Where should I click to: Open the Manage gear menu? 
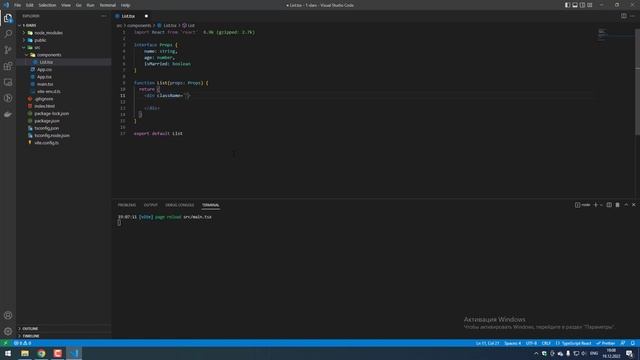pyautogui.click(x=8, y=331)
